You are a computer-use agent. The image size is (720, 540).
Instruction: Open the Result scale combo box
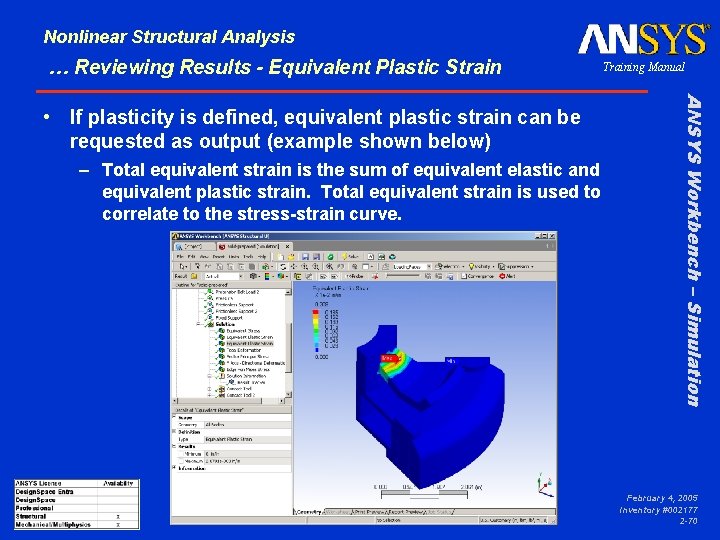point(223,276)
